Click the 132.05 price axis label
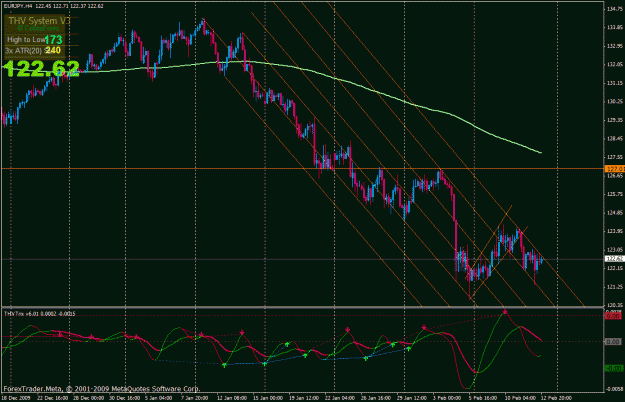Screen dimensions: 625x402 615,65
